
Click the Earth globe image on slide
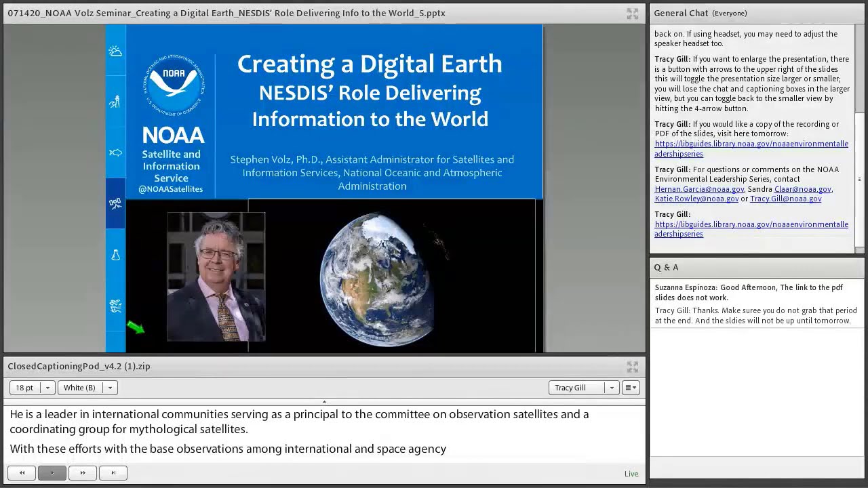pos(378,279)
